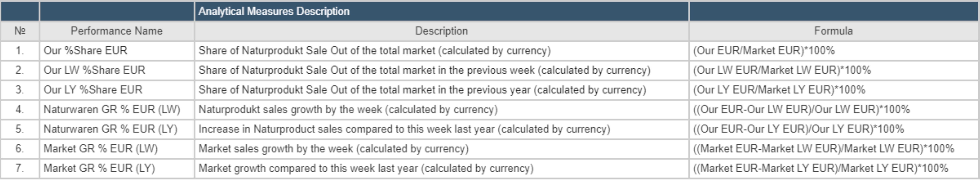This screenshot has width=980, height=183.
Task: Click the Analytical Measures Description title header
Action: 274,11
